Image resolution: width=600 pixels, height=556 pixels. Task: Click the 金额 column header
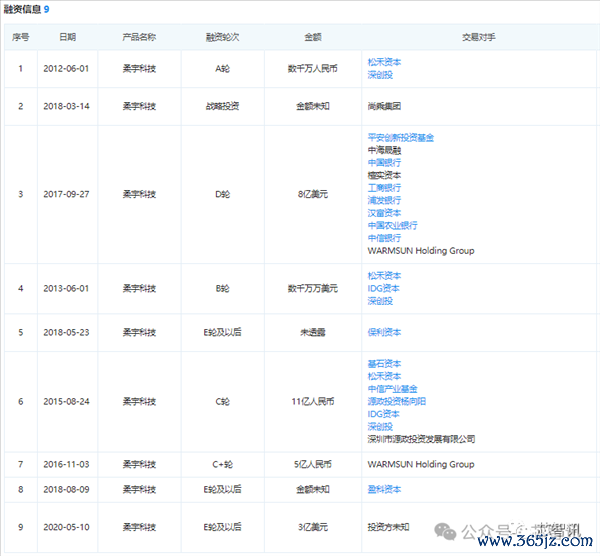click(x=313, y=37)
